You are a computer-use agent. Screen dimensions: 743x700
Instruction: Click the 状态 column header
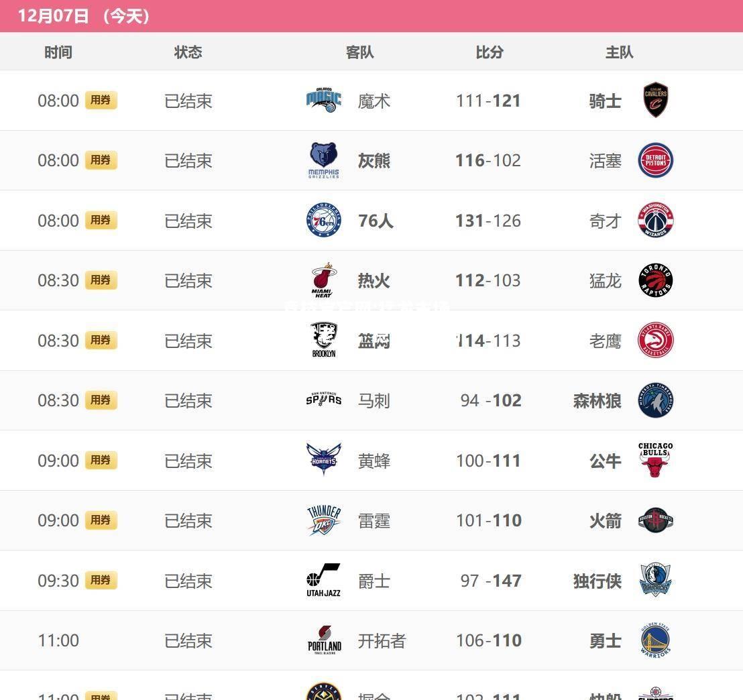(x=188, y=52)
